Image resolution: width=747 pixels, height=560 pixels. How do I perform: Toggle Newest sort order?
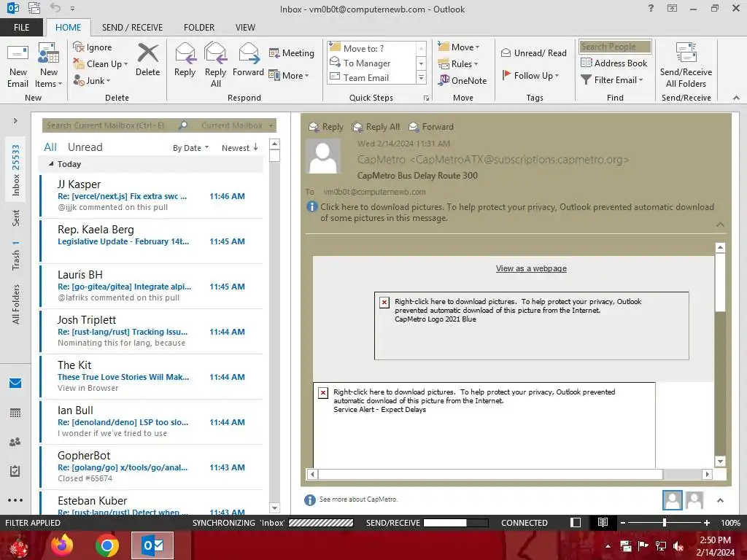239,147
